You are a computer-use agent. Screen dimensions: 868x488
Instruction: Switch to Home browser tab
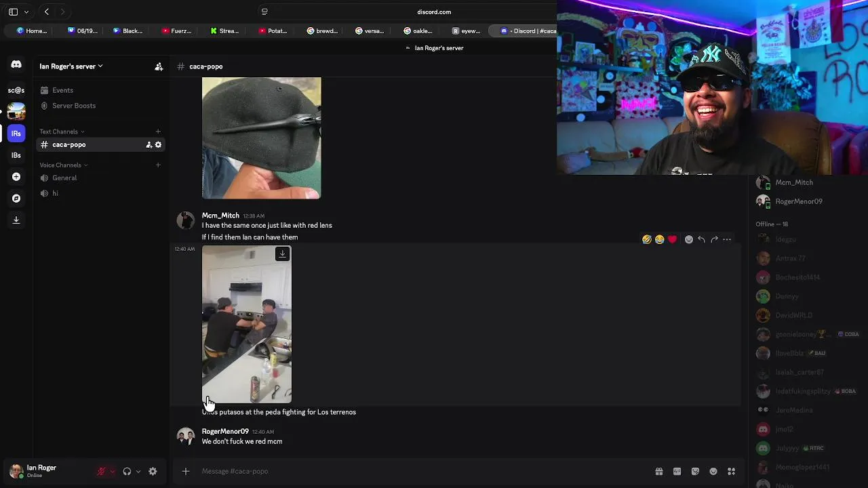pyautogui.click(x=33, y=30)
